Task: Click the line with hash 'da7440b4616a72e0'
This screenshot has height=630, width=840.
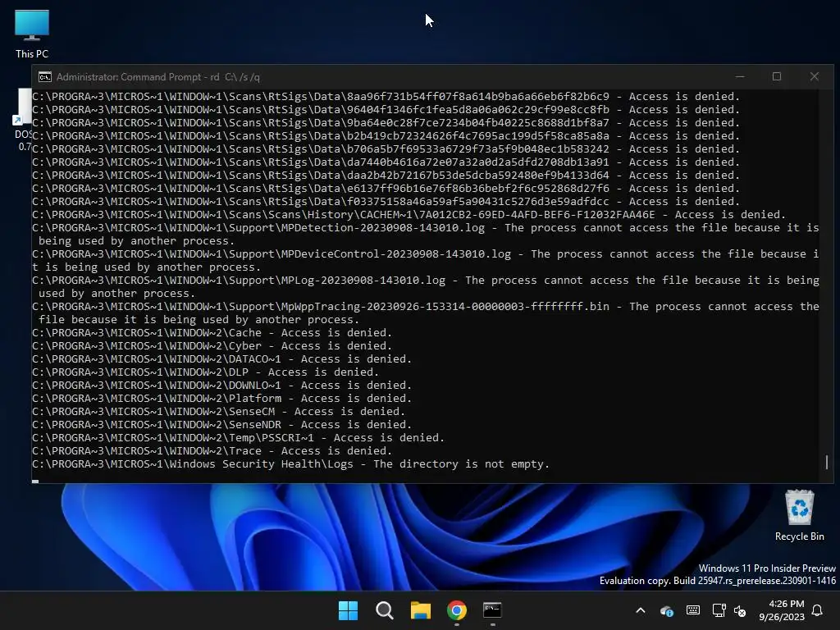Action: pyautogui.click(x=386, y=162)
